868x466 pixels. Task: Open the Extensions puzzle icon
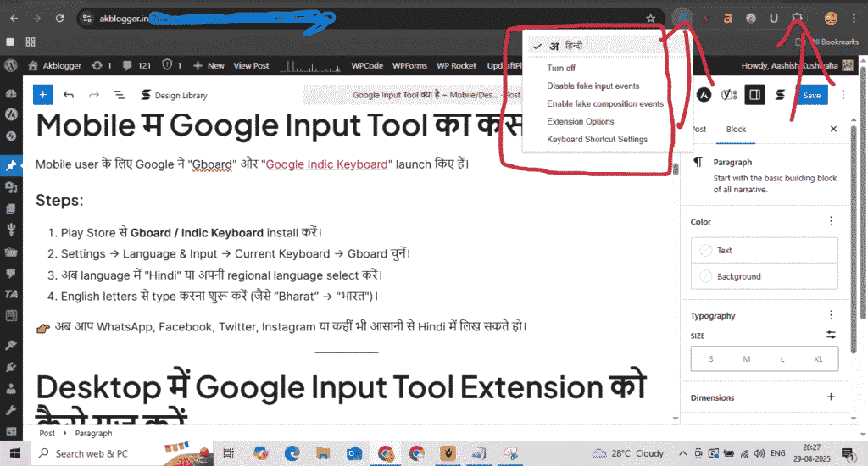(x=797, y=19)
